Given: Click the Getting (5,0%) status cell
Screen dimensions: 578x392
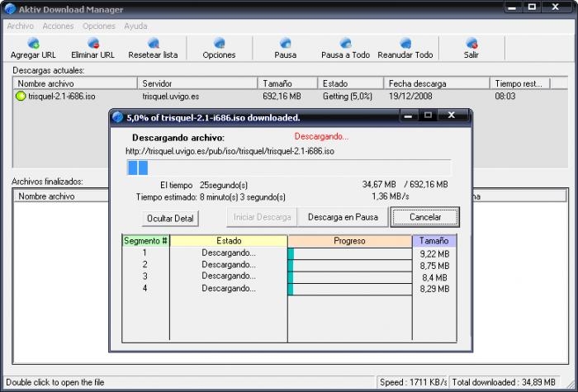Looking at the screenshot, I should (x=348, y=97).
